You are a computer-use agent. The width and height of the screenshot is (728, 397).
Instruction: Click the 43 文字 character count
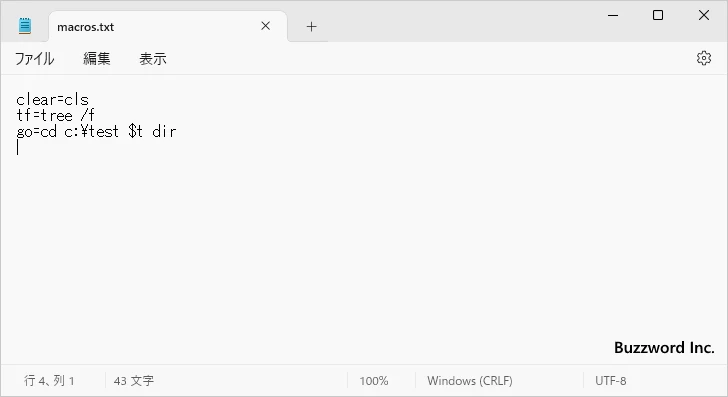pyautogui.click(x=134, y=381)
